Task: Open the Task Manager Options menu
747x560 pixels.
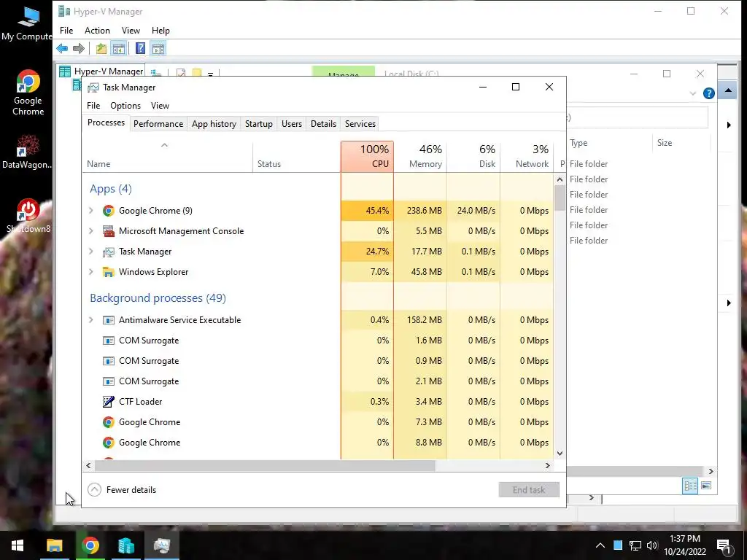Action: 125,106
